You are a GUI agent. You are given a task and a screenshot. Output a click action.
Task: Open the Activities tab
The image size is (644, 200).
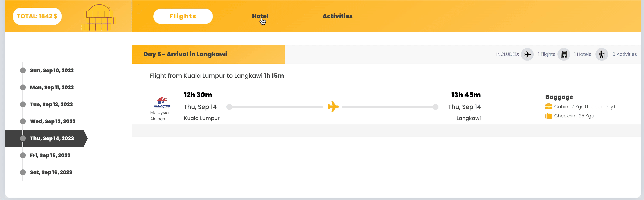point(337,16)
